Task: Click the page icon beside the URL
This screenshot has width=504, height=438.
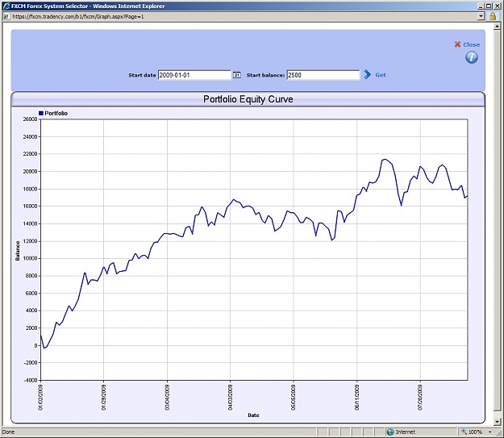Action: [6, 16]
